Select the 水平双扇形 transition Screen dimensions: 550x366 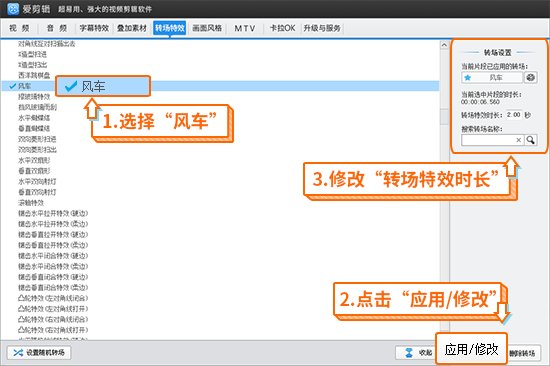(x=34, y=160)
